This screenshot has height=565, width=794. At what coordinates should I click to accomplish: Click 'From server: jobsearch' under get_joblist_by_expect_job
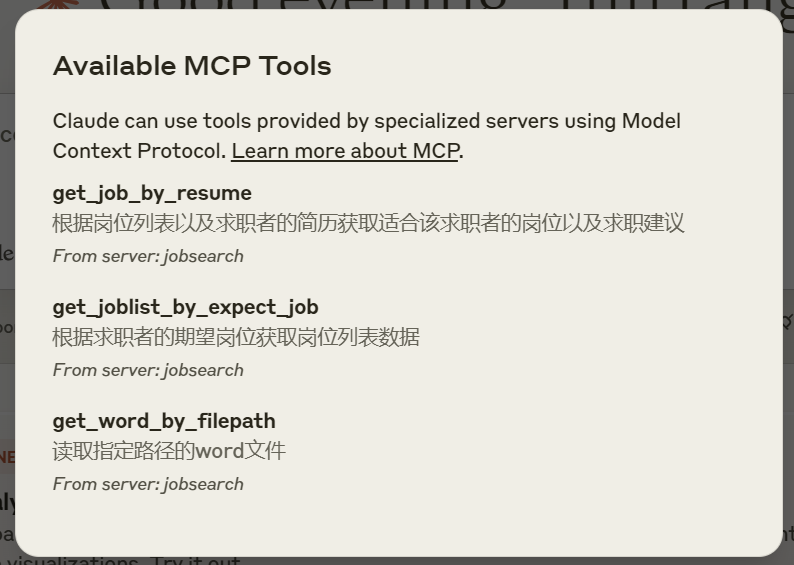pos(148,370)
